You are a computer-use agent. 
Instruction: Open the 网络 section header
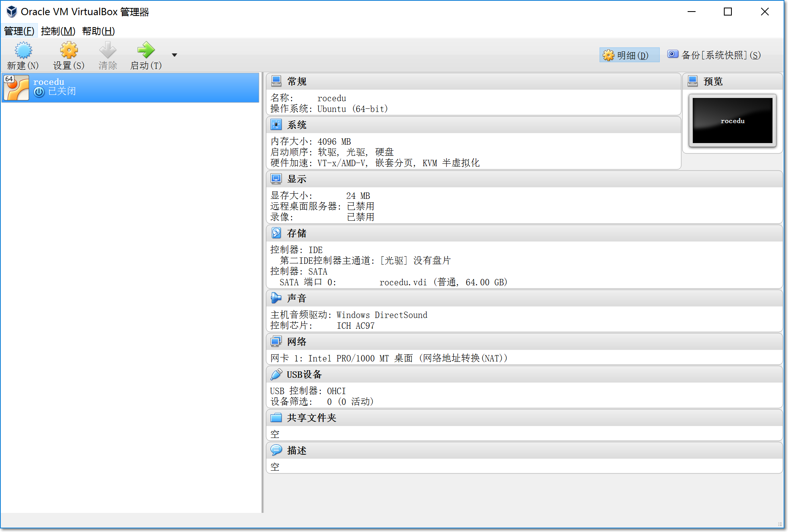click(x=524, y=342)
